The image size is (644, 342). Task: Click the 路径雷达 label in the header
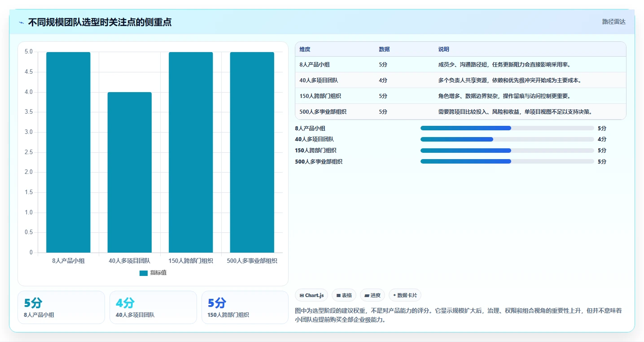(613, 22)
